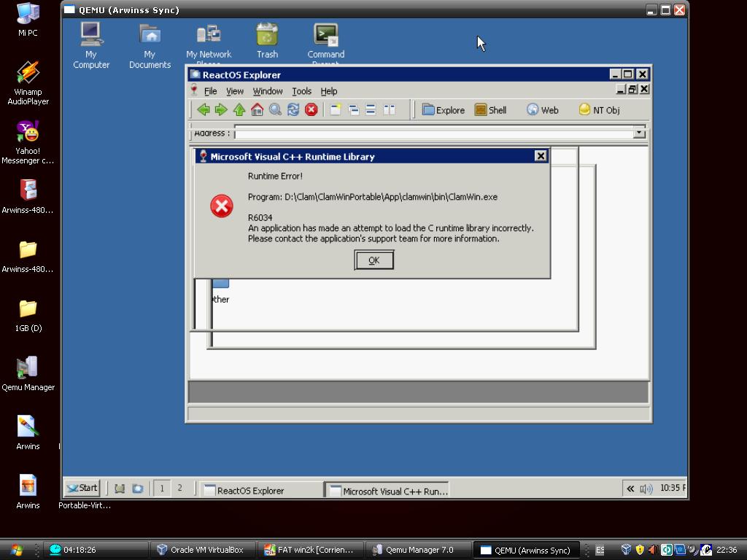The height and width of the screenshot is (560, 747).
Task: Click the Home icon in toolbar
Action: click(x=257, y=109)
